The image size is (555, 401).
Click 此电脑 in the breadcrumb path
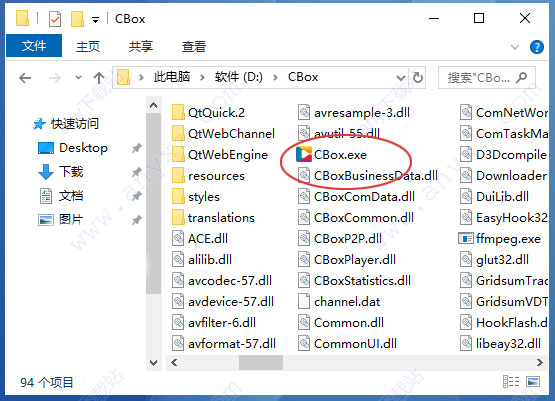tap(172, 77)
